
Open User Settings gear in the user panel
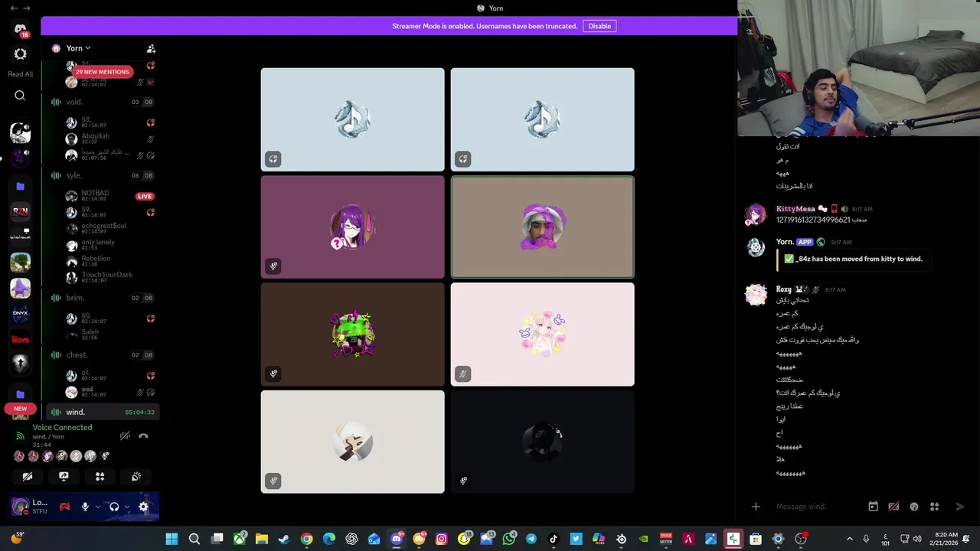[143, 507]
